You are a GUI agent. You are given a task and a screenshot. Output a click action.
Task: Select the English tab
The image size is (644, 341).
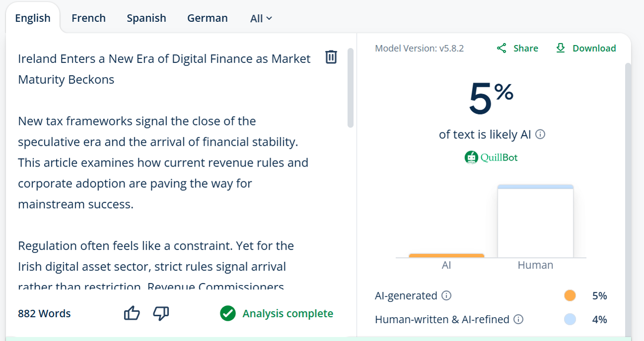33,18
